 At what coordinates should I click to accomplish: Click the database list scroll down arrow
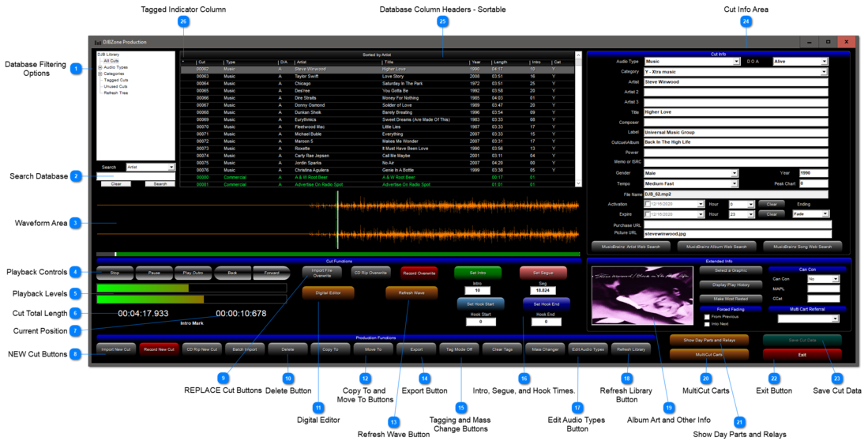tap(578, 183)
